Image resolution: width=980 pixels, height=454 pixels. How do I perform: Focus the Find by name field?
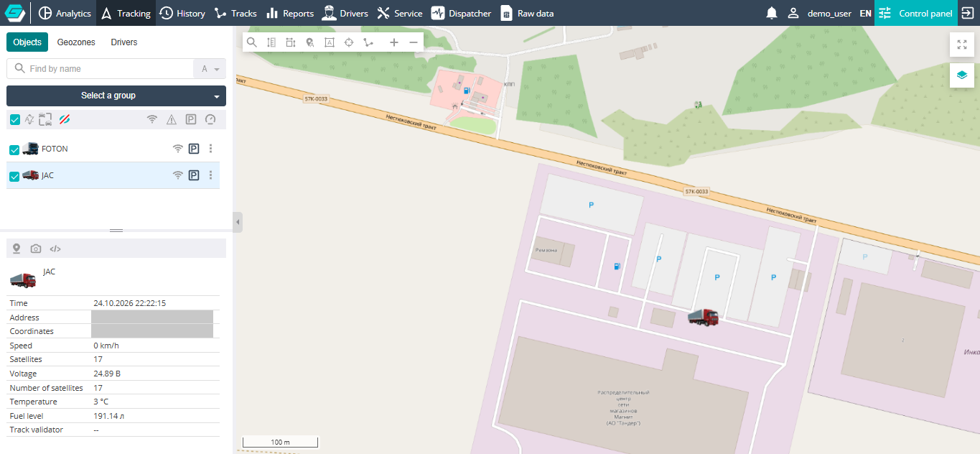(100, 69)
